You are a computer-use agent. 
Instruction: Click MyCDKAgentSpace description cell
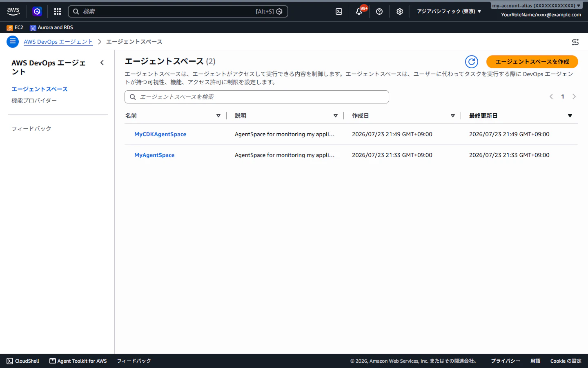pyautogui.click(x=285, y=134)
